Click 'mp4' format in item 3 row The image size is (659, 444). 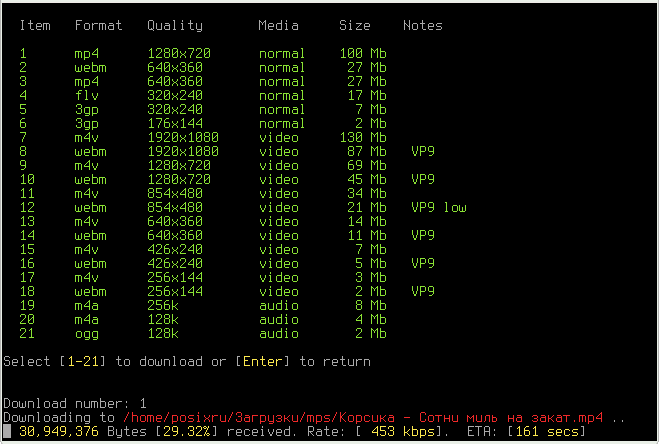pos(87,82)
